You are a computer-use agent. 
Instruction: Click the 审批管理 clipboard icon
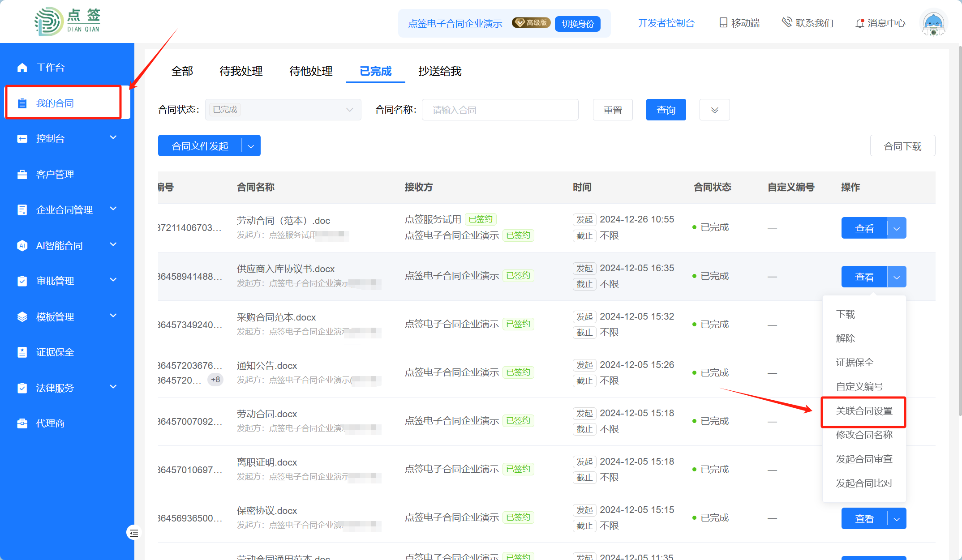coord(22,281)
